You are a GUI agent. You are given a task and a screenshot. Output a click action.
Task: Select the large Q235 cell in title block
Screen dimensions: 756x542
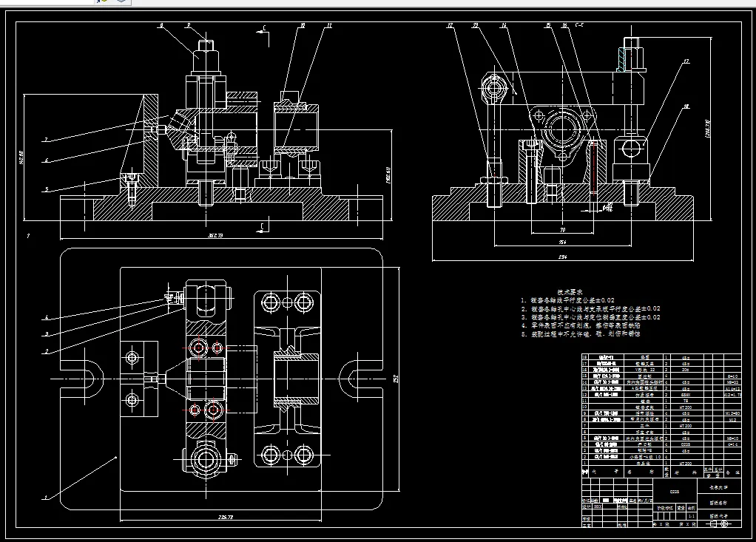pyautogui.click(x=675, y=492)
